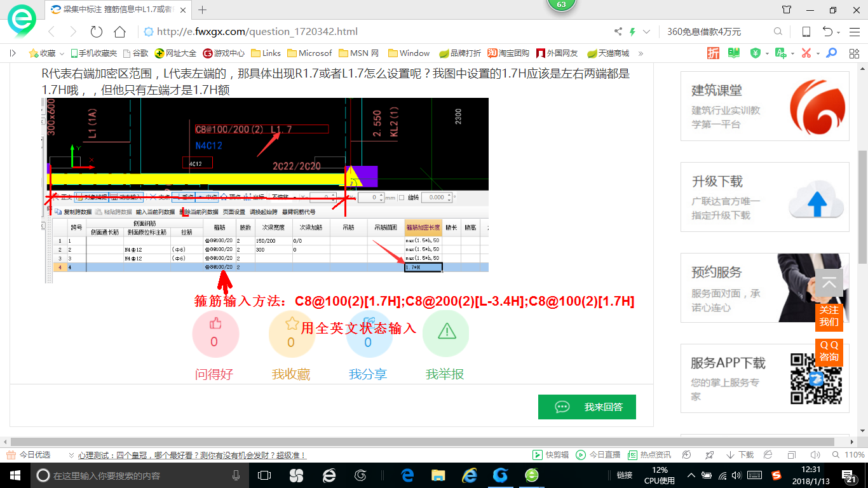This screenshot has width=868, height=488.
Task: Click the vertical page scrollbar thumb
Action: 862,207
